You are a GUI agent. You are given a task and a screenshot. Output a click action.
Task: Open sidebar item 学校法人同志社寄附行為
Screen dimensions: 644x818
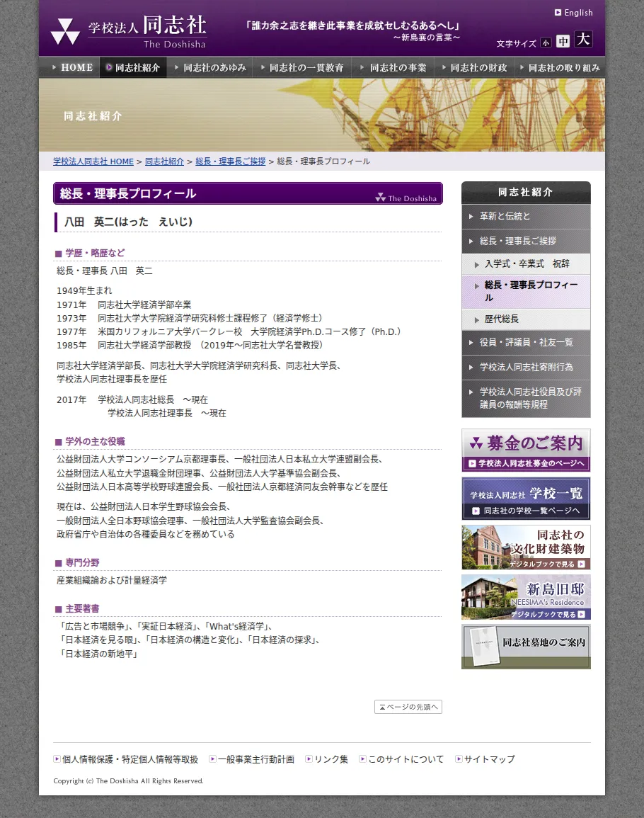click(526, 368)
